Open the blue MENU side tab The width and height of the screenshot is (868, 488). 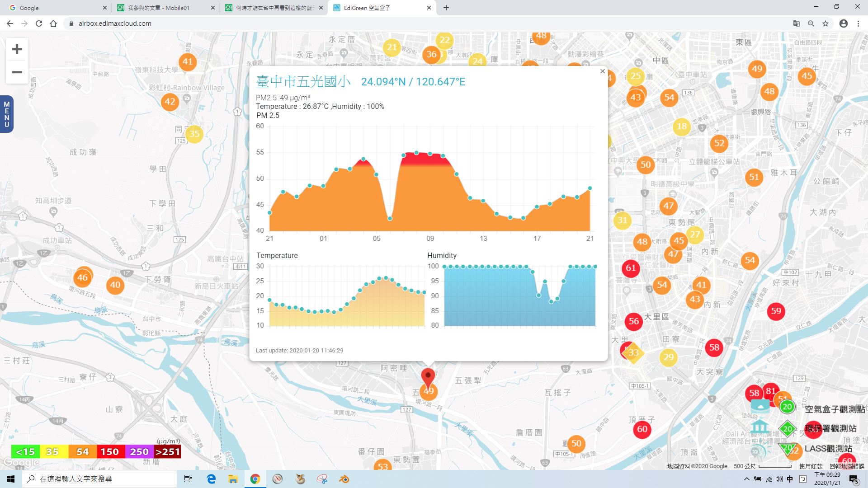(x=6, y=114)
